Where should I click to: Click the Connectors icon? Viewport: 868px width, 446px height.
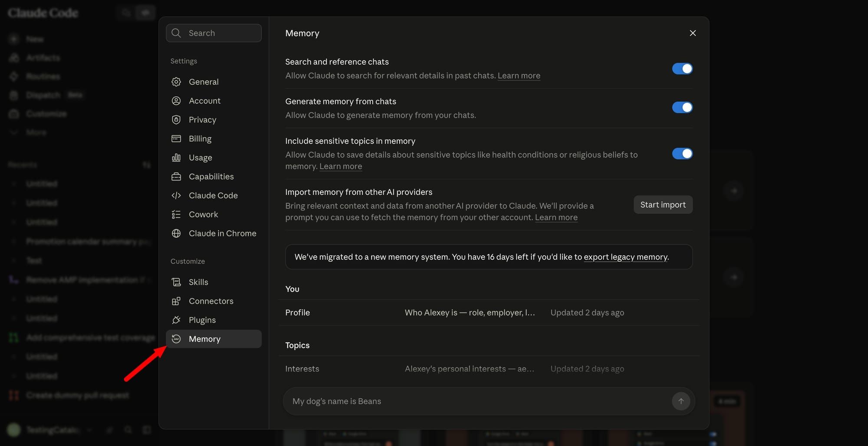tap(176, 301)
